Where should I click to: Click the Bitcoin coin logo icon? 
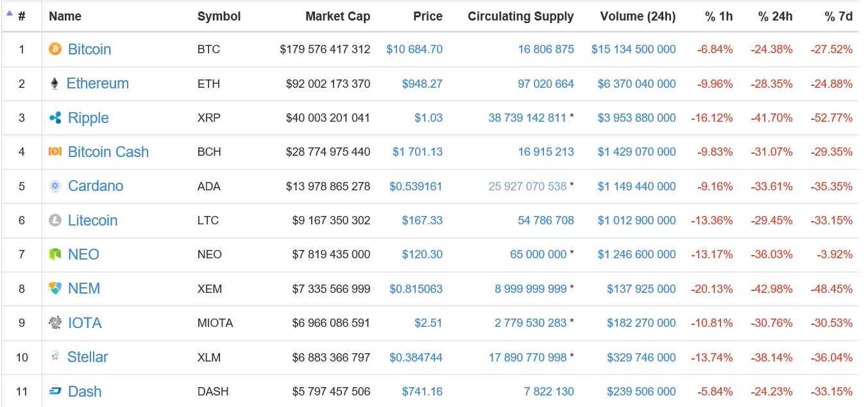click(x=55, y=49)
